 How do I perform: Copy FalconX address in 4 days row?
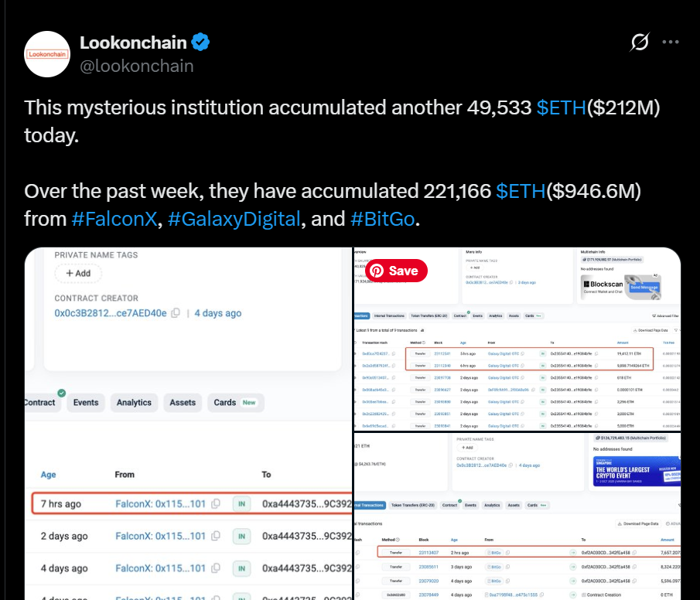tap(216, 568)
